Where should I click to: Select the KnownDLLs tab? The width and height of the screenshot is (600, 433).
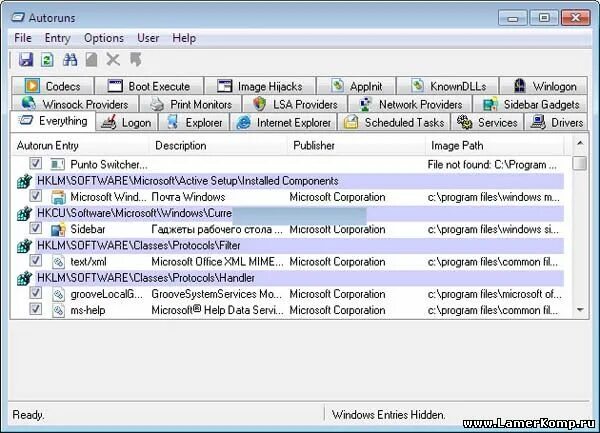point(448,86)
